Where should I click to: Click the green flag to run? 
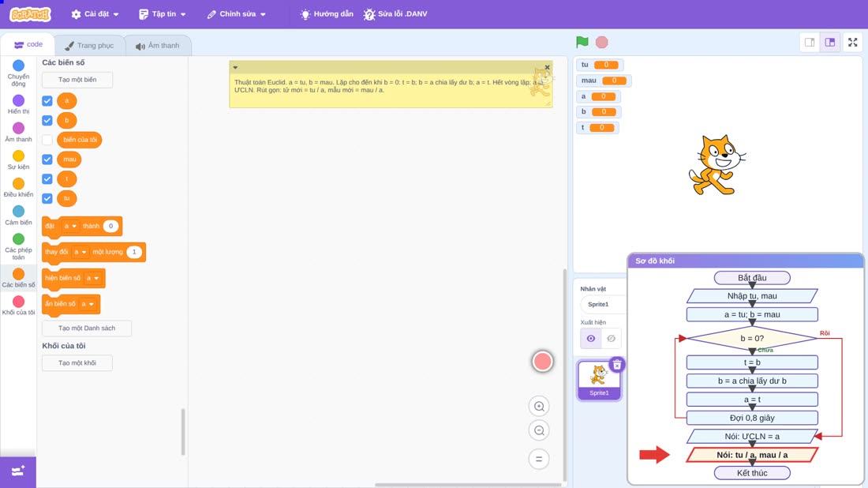(x=582, y=42)
